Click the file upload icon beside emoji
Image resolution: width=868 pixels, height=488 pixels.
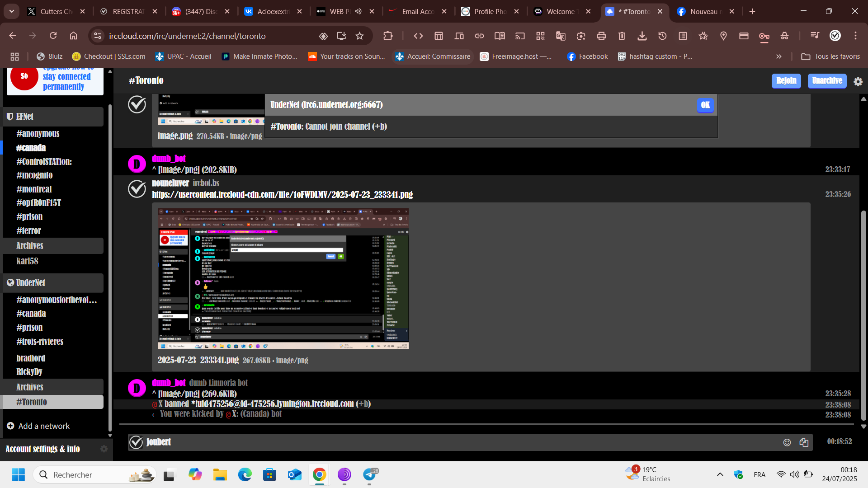(x=804, y=442)
